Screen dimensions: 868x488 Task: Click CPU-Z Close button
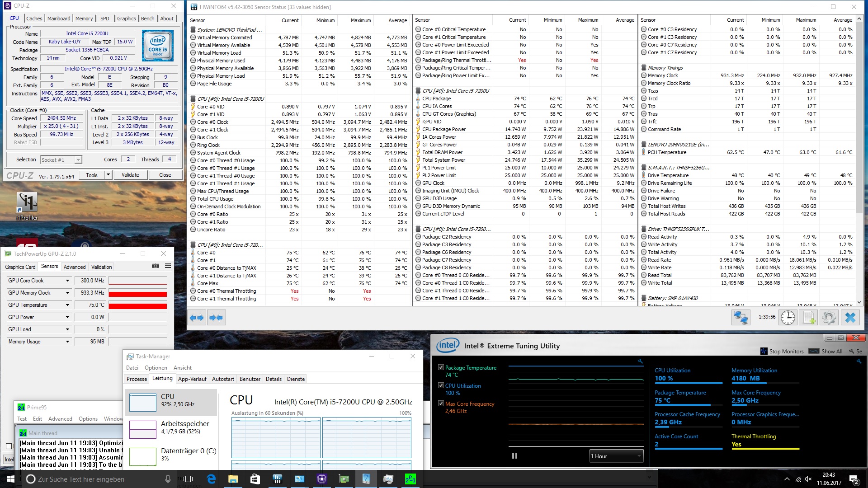coord(165,175)
